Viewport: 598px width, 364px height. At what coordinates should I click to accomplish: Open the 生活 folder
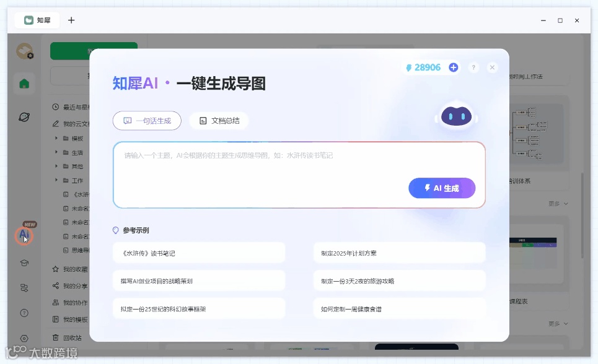pyautogui.click(x=73, y=152)
